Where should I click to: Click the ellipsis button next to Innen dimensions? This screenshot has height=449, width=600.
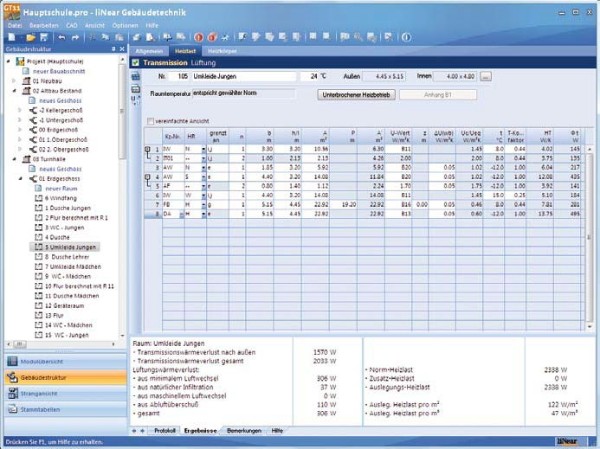click(486, 76)
